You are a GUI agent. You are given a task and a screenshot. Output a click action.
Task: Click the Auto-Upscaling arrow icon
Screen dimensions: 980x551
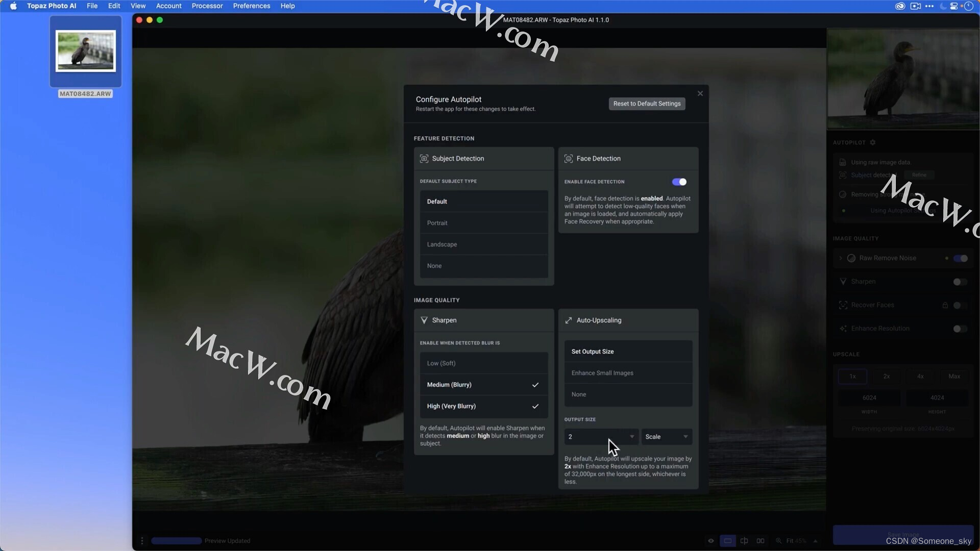(x=569, y=320)
